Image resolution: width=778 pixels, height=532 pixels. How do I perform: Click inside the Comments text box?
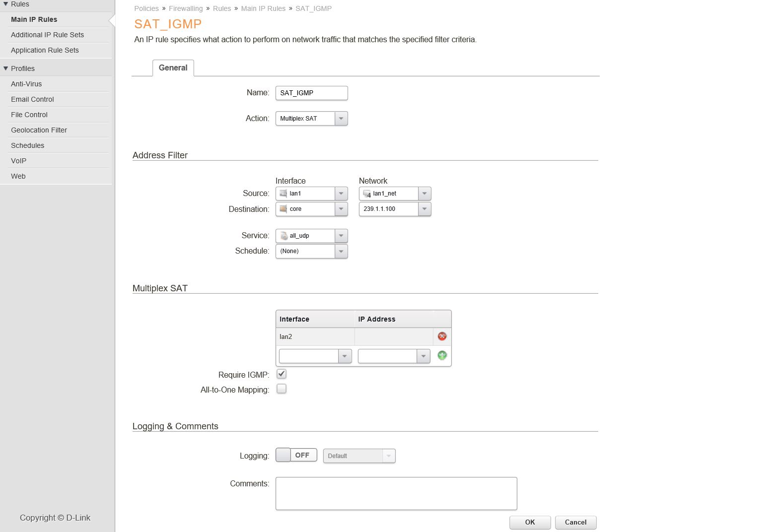tap(396, 493)
